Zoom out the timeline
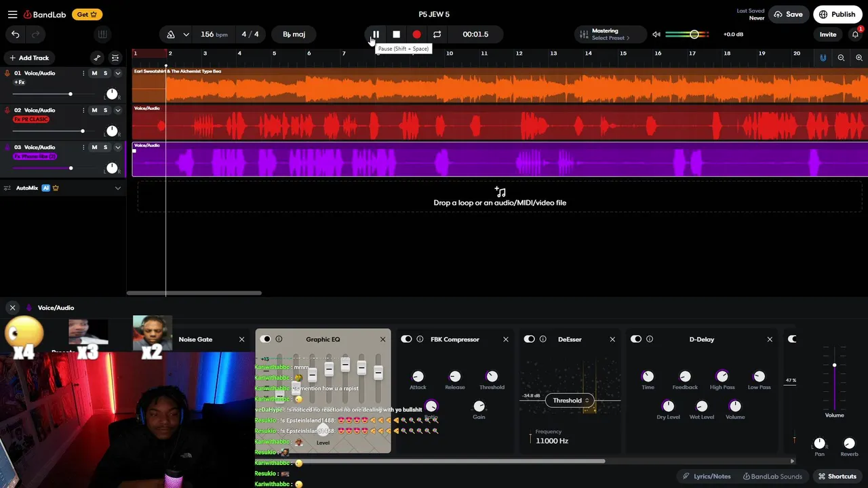The image size is (868, 488). 841,58
